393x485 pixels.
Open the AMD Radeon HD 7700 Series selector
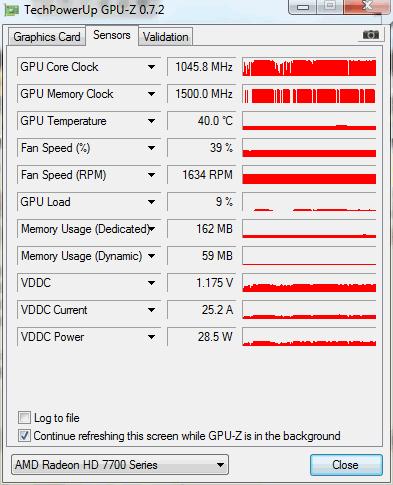pos(120,464)
